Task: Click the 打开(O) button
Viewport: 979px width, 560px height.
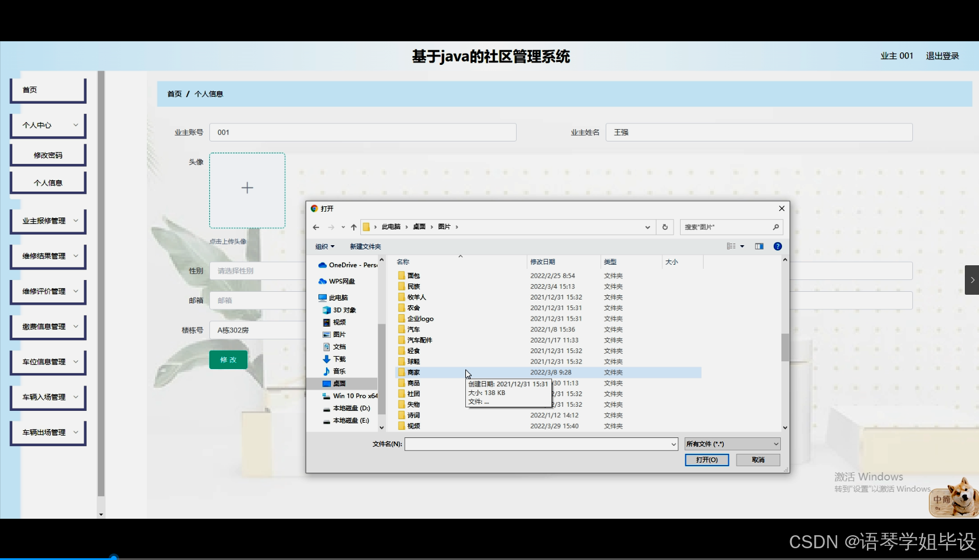Action: (x=707, y=460)
